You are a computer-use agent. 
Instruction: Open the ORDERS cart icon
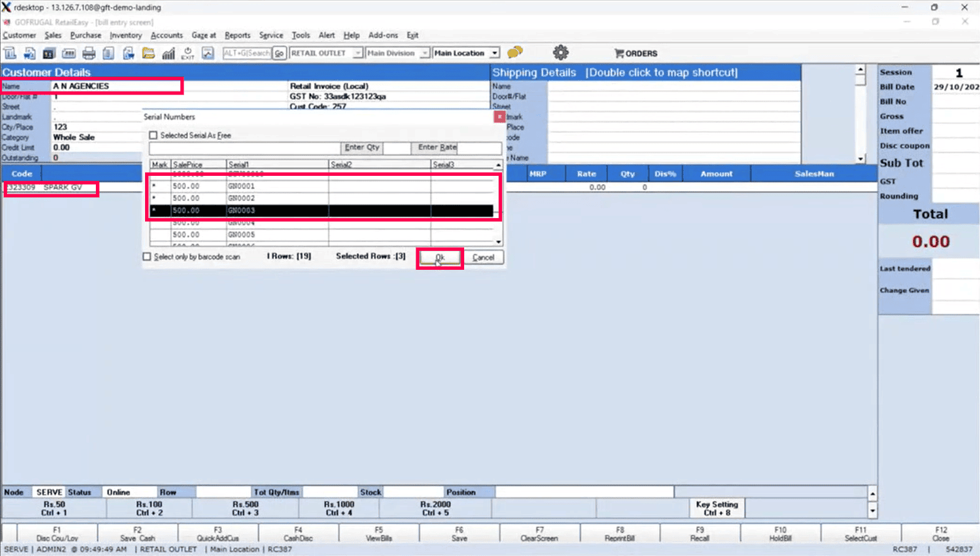coord(636,54)
